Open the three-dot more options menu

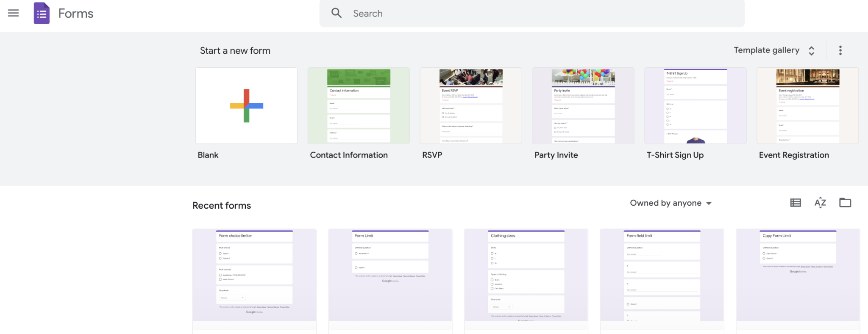click(x=840, y=50)
